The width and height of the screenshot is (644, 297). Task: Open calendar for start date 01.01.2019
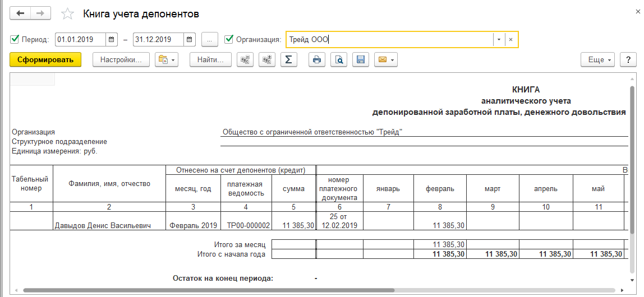[x=111, y=40]
